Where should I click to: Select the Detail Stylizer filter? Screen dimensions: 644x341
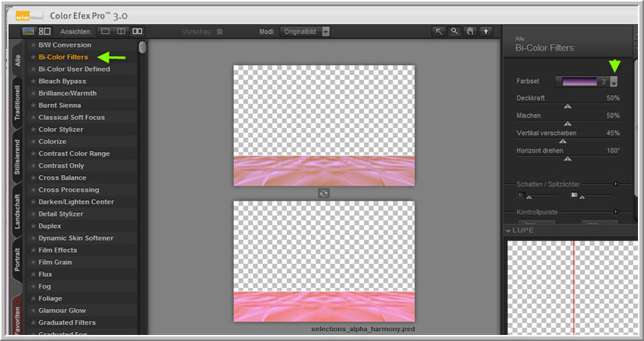coord(61,214)
